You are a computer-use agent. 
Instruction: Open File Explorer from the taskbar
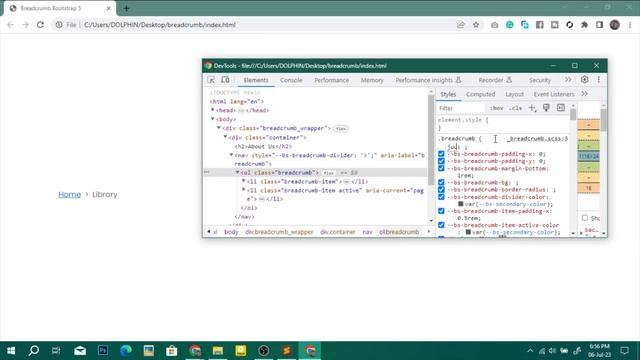[218, 351]
